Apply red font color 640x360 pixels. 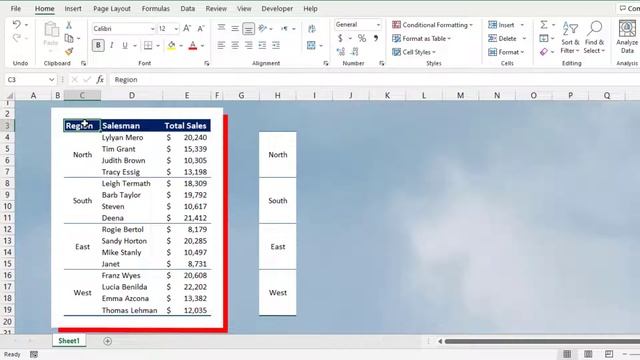tap(193, 45)
